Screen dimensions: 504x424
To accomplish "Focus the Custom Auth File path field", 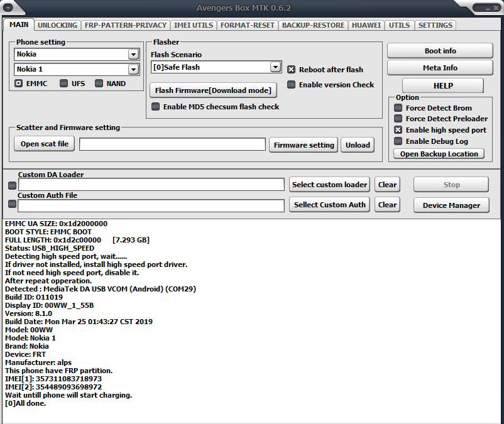I will tap(151, 205).
